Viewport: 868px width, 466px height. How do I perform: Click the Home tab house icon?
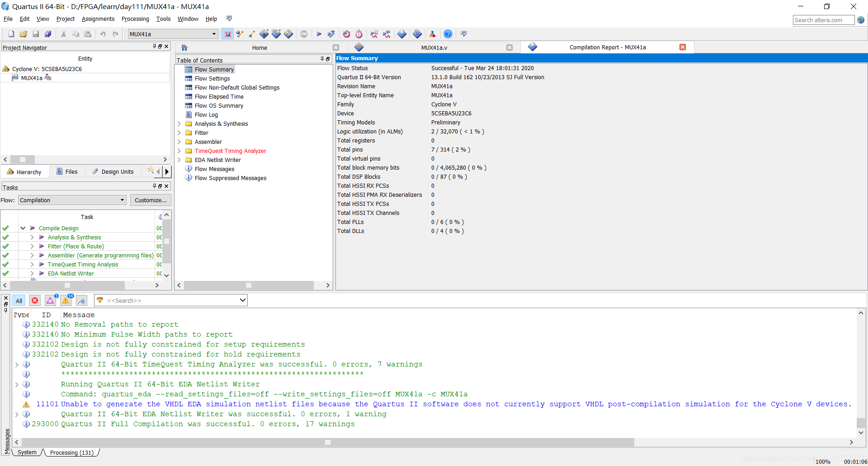click(184, 48)
